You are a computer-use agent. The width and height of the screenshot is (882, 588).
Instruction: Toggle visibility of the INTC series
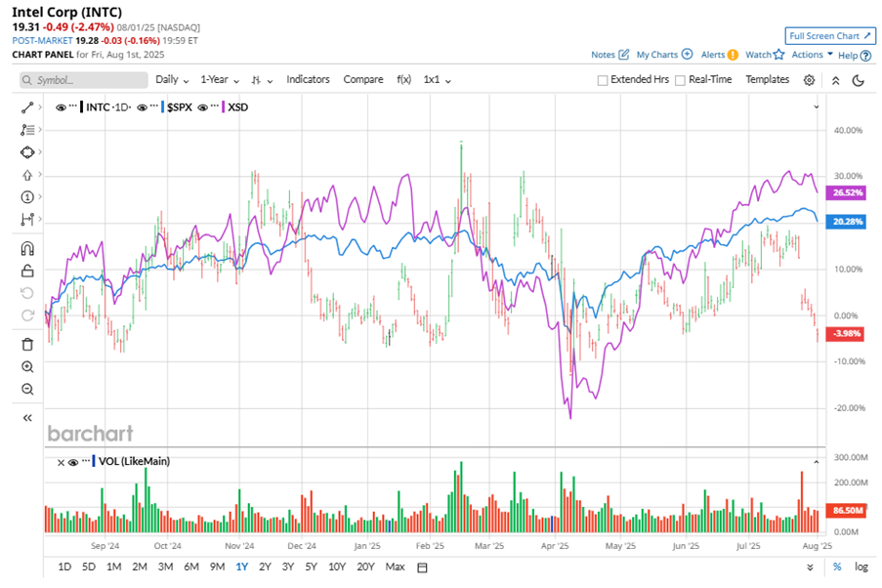61,107
